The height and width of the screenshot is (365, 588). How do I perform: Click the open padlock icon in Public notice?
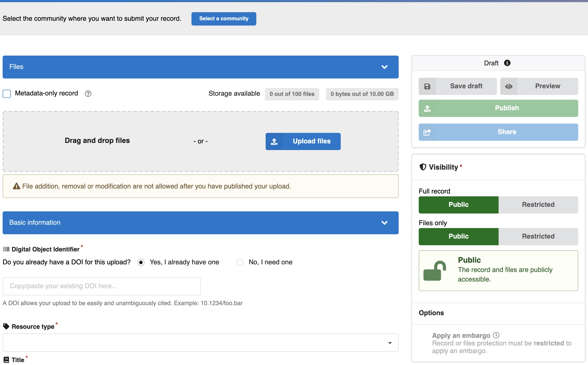435,271
